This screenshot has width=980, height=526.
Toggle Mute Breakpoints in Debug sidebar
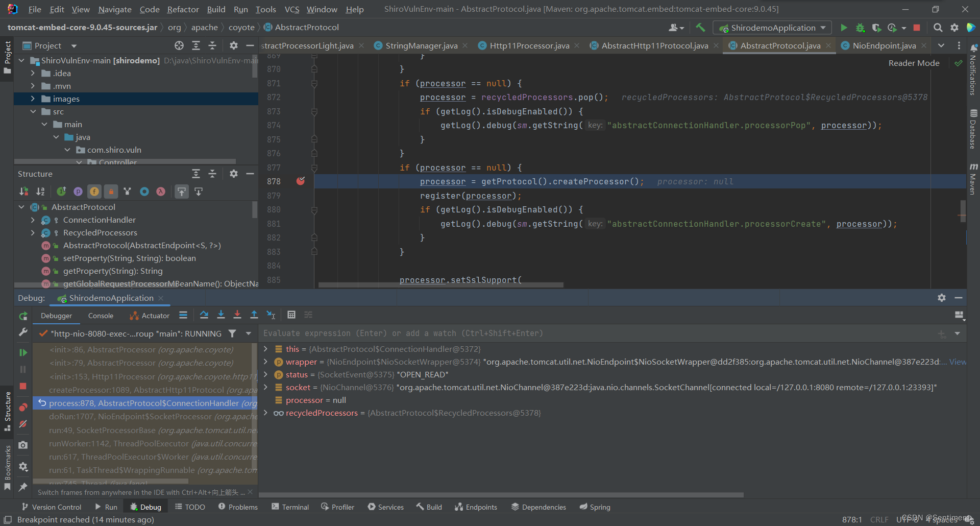[x=23, y=424]
